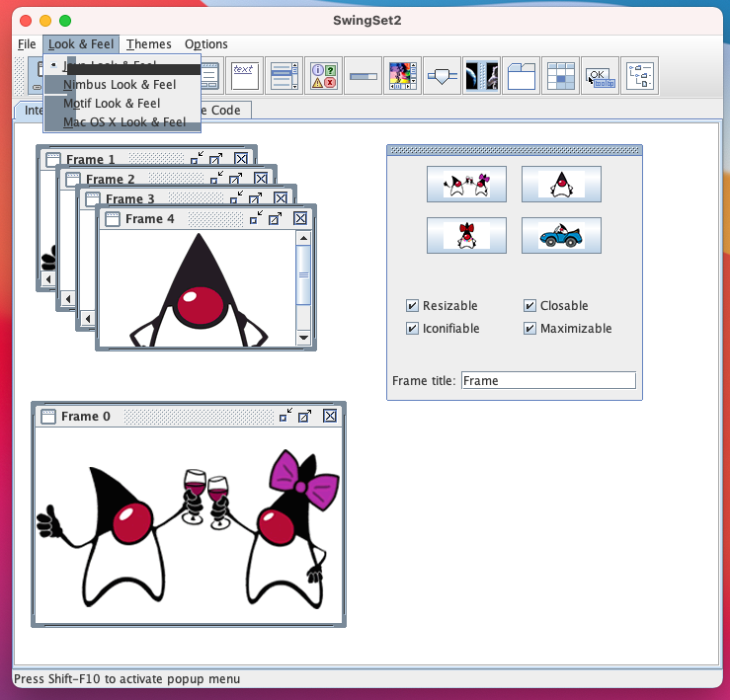Toggle the Closable checkbox
Image resolution: width=730 pixels, height=700 pixels.
(x=530, y=306)
